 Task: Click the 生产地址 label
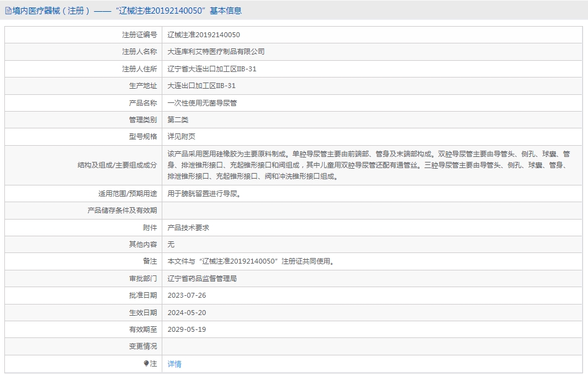click(143, 86)
